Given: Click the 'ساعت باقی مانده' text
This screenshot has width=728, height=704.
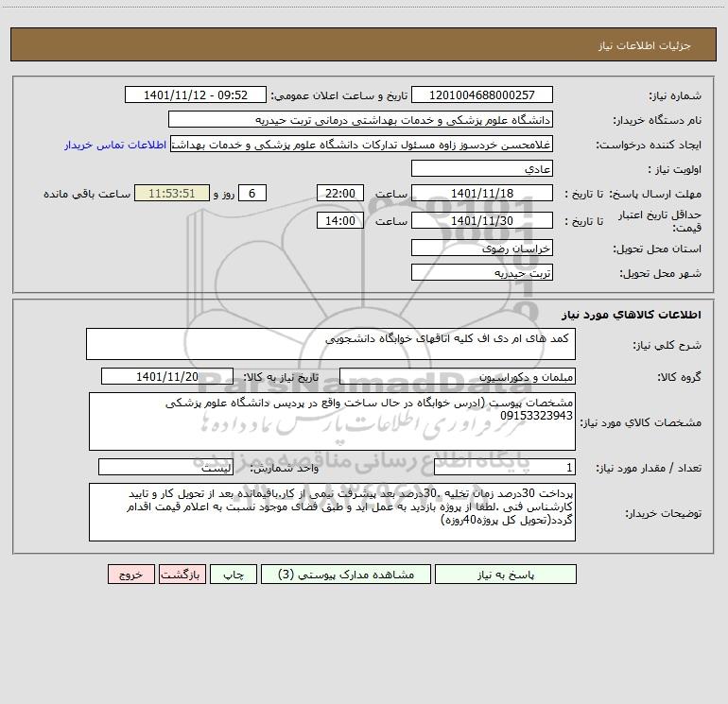Looking at the screenshot, I should tap(87, 194).
